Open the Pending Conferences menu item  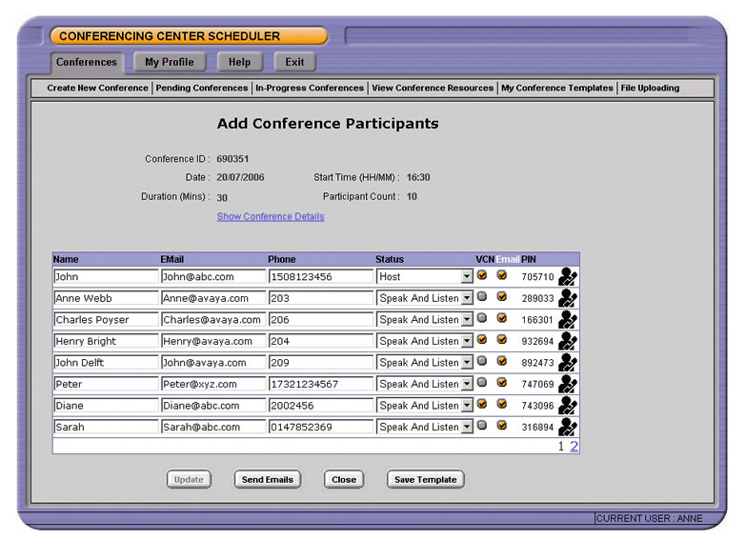click(x=201, y=88)
